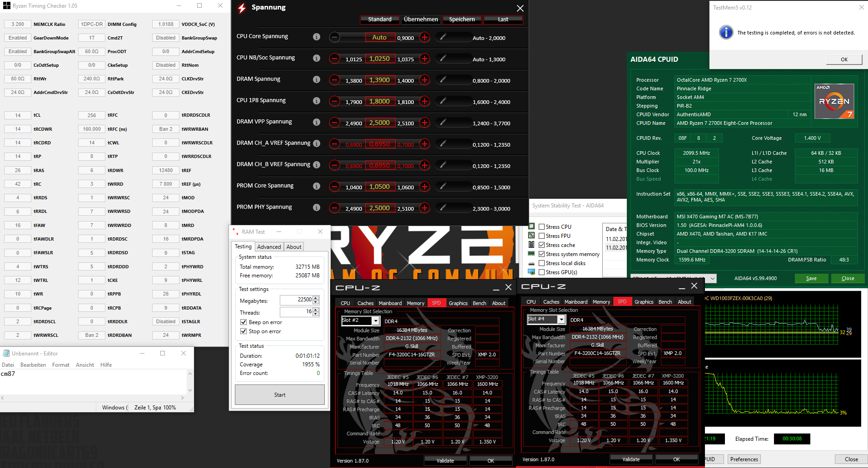Image resolution: width=868 pixels, height=468 pixels.
Task: Enable the Stress local disks checkbox
Action: [x=541, y=263]
